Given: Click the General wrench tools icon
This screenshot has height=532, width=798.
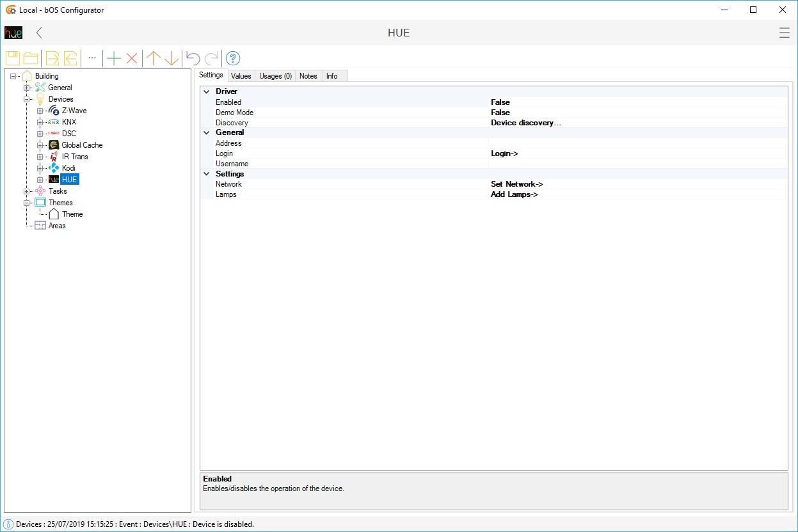Looking at the screenshot, I should click(x=40, y=88).
